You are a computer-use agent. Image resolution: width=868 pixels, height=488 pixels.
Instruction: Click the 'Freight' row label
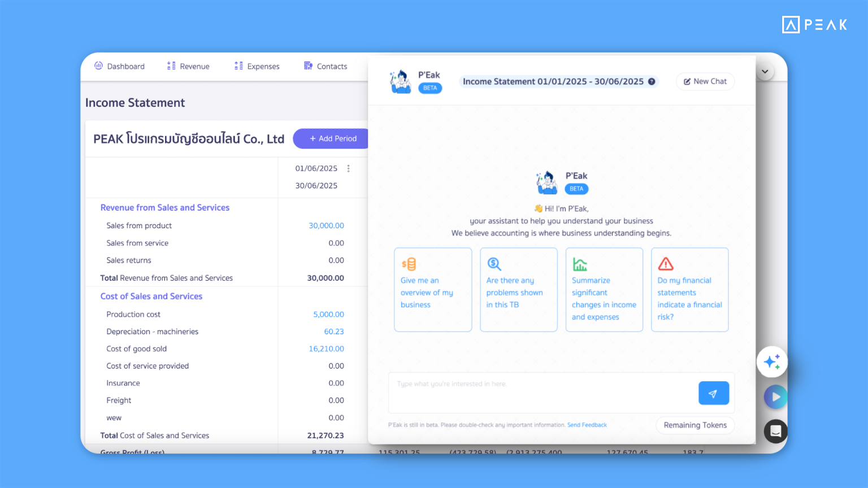click(x=119, y=400)
